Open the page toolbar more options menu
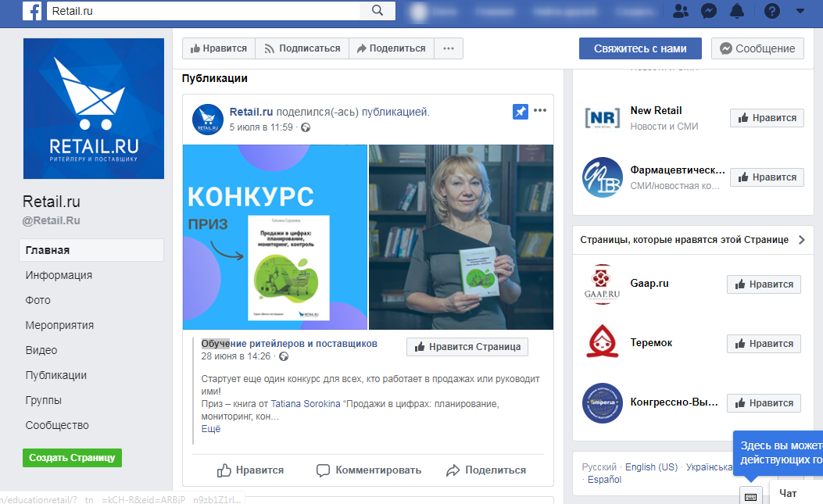 pyautogui.click(x=449, y=48)
